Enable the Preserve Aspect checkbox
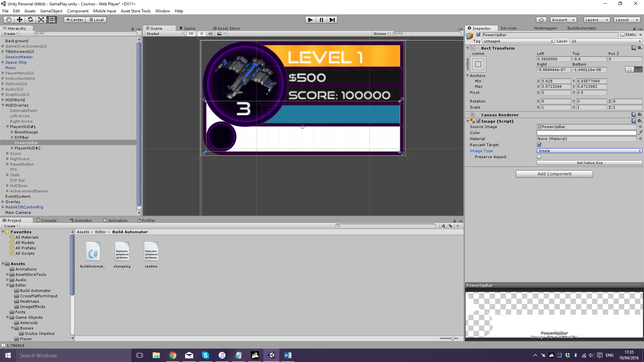Image resolution: width=644 pixels, height=362 pixels. 539,157
